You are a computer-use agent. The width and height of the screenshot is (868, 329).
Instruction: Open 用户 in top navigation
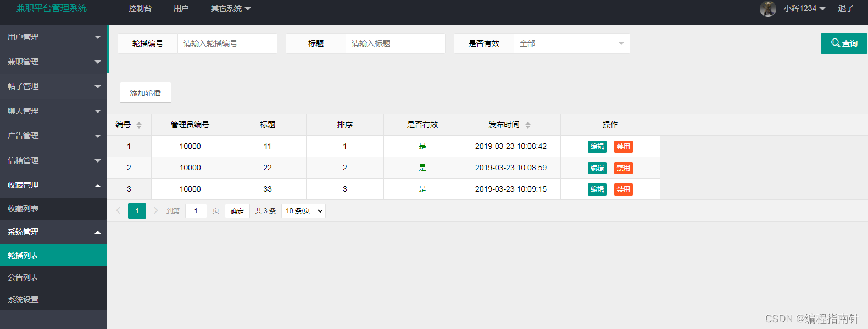click(181, 8)
